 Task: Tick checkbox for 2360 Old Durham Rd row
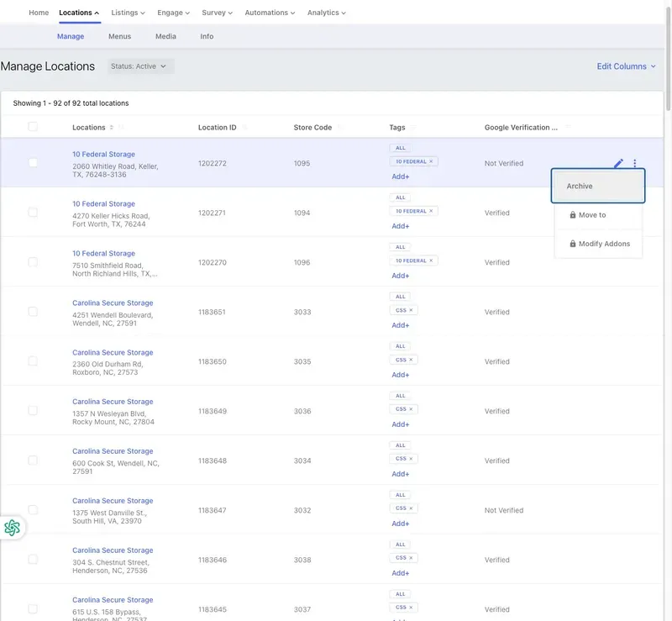click(33, 361)
